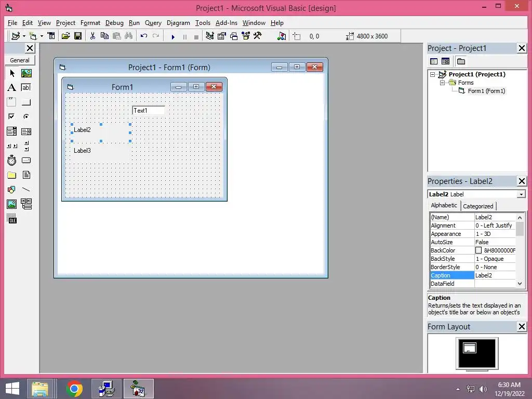Click the Cut scissors icon
This screenshot has height=399, width=532.
(92, 36)
